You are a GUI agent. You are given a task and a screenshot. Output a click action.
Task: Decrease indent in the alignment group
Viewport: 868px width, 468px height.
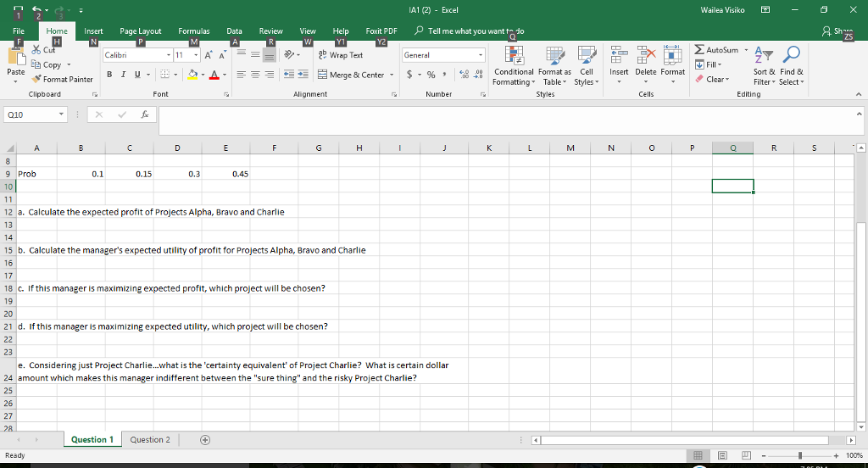(x=288, y=75)
